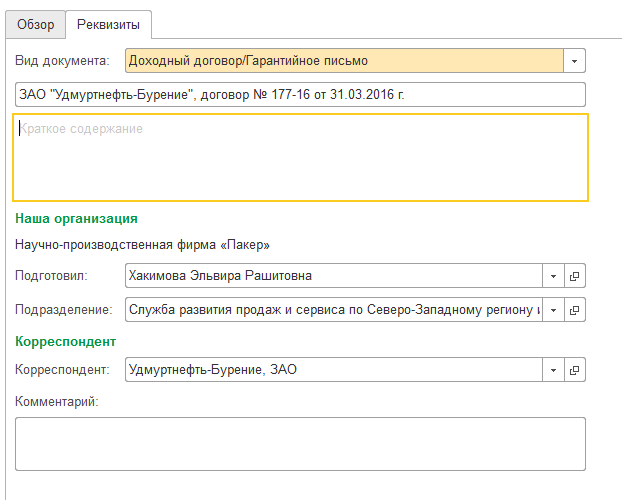
Task: Open the Корреспондент item card icon
Action: tap(574, 370)
